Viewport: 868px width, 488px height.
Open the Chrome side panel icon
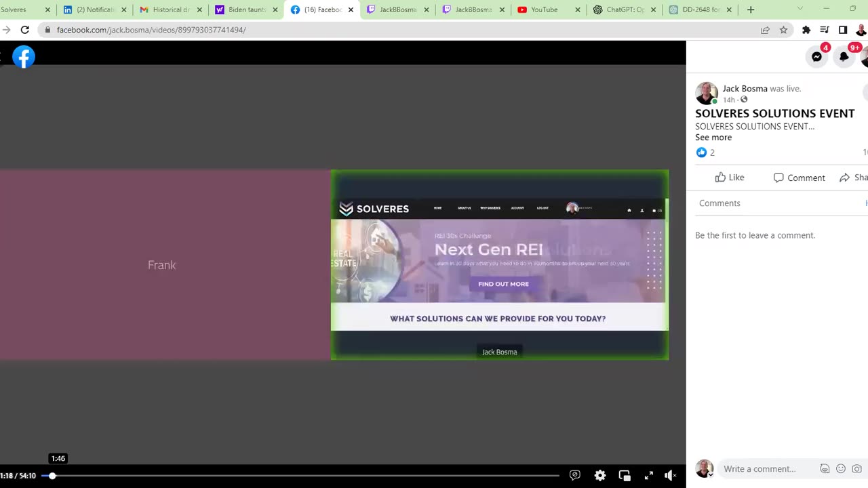click(x=843, y=30)
